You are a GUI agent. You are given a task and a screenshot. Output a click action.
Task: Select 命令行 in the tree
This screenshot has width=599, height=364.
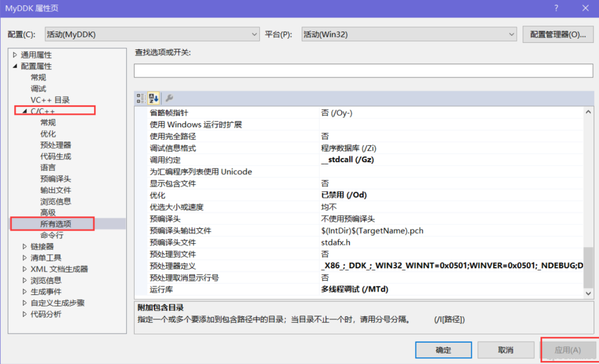(x=52, y=235)
